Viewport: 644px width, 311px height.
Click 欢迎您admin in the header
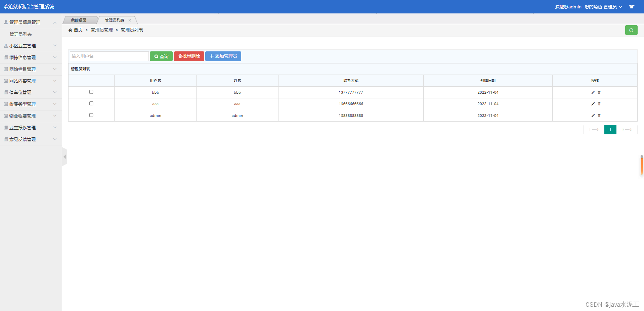click(568, 7)
